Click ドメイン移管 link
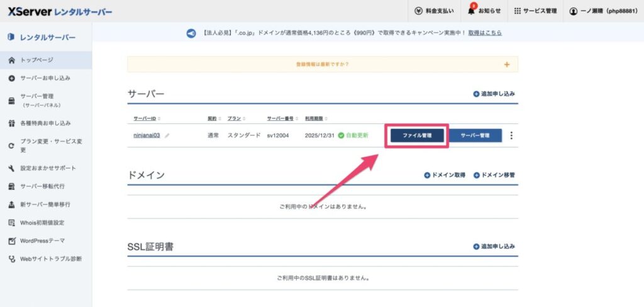 pyautogui.click(x=494, y=175)
